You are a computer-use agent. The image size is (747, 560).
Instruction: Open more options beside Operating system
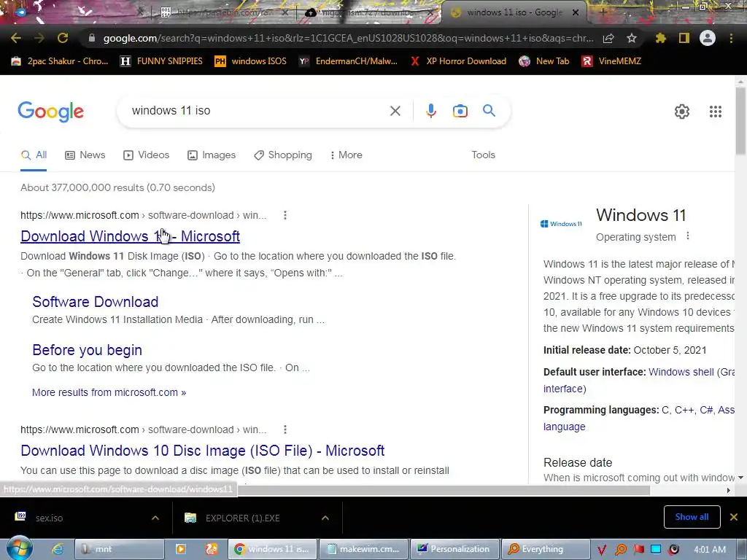point(687,236)
